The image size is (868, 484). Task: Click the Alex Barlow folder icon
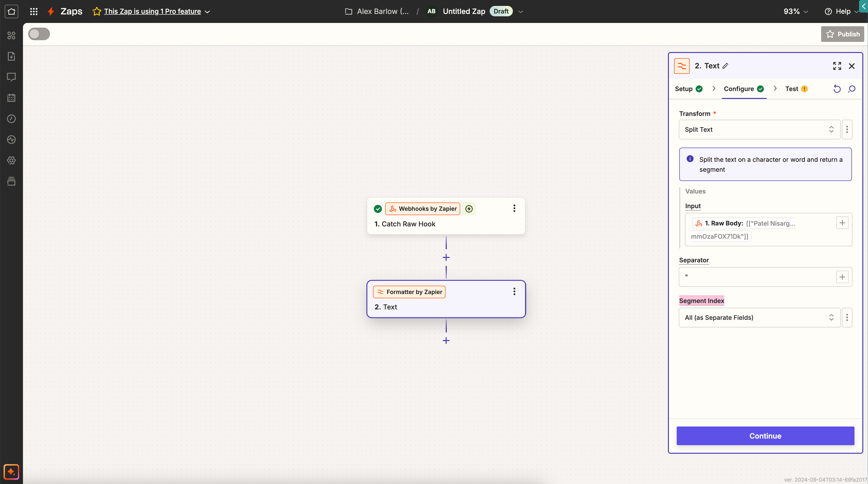pyautogui.click(x=349, y=11)
